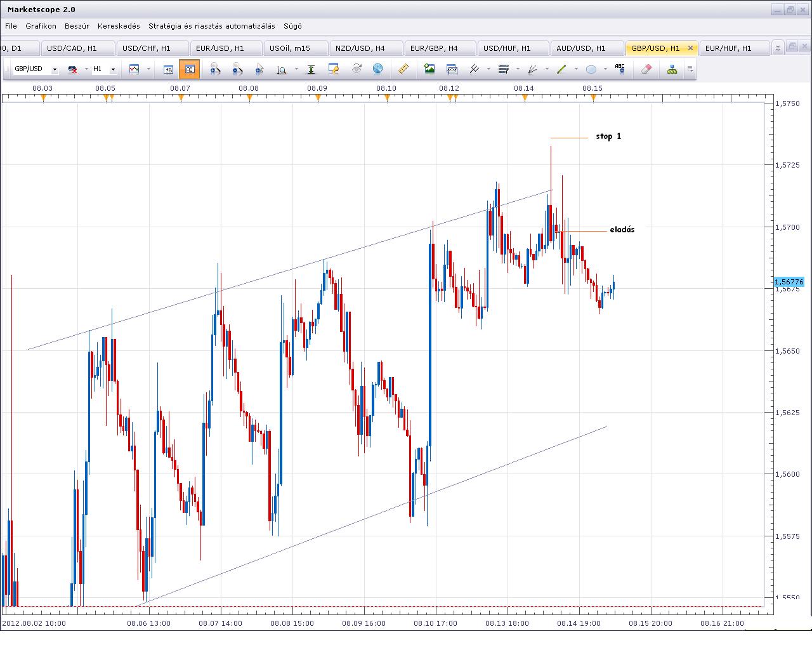Click the orange event marker under 08.07
Viewport: 812px width, 650px height.
[x=181, y=97]
